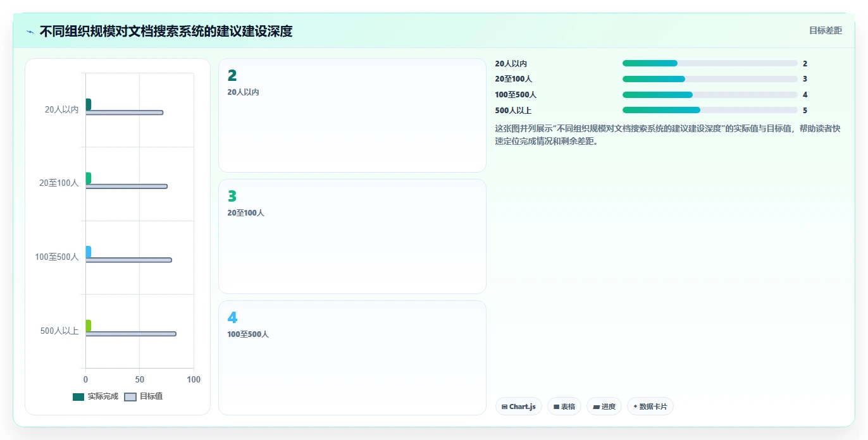The width and height of the screenshot is (868, 440).
Task: Click the progress bar for 20至100人
Action: tap(710, 79)
